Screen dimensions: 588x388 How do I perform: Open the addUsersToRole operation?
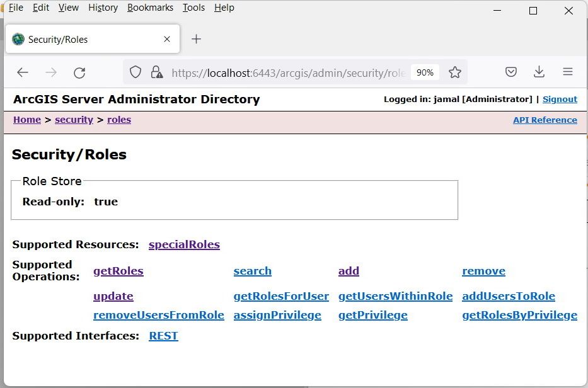point(508,296)
